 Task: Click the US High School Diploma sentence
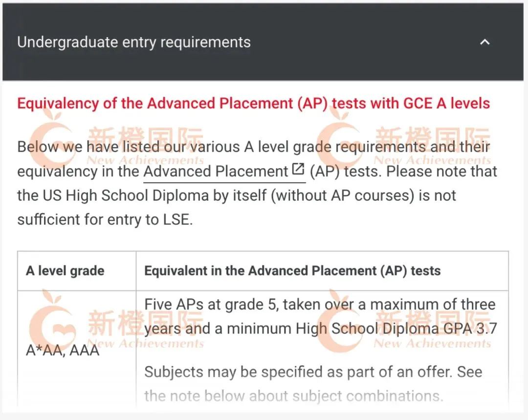237,196
